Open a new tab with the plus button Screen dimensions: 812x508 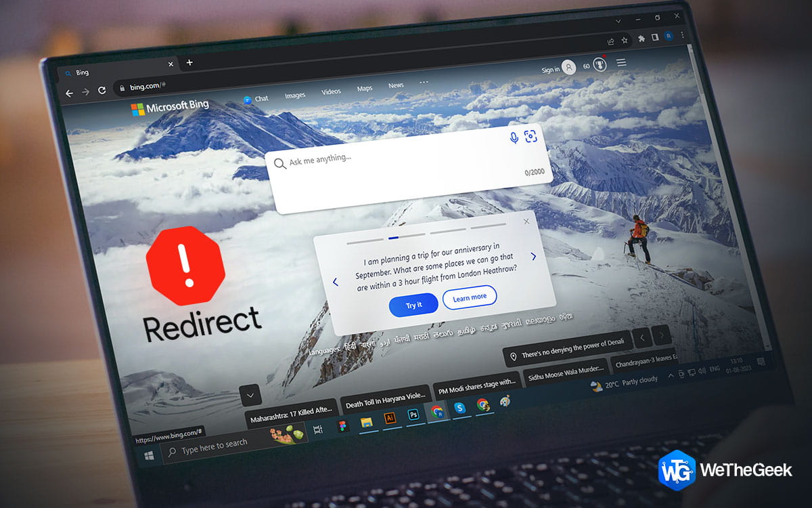pyautogui.click(x=189, y=62)
